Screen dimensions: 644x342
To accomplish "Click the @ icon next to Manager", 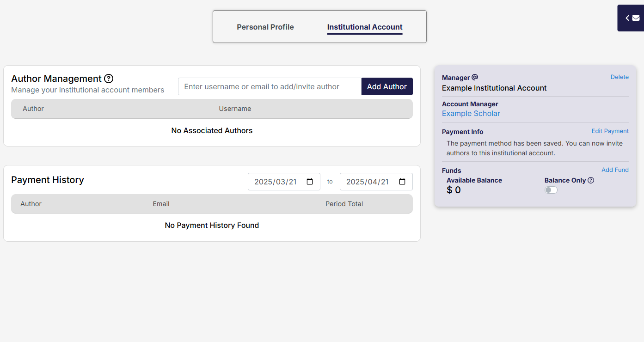I will (x=475, y=77).
